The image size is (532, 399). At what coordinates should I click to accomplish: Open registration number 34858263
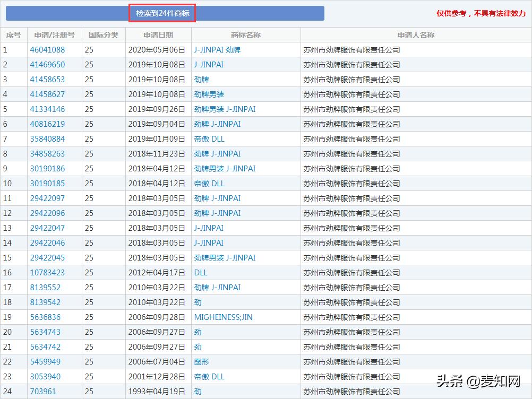(x=47, y=154)
